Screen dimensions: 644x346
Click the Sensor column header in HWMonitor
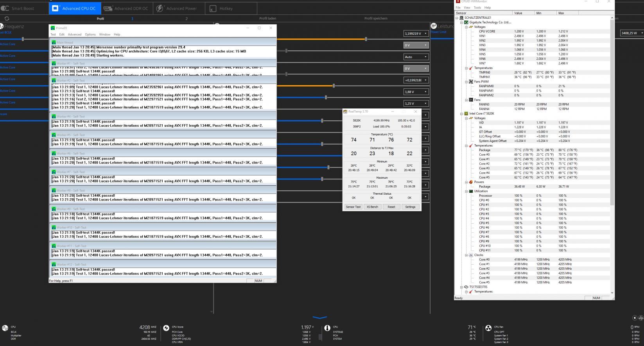483,13
